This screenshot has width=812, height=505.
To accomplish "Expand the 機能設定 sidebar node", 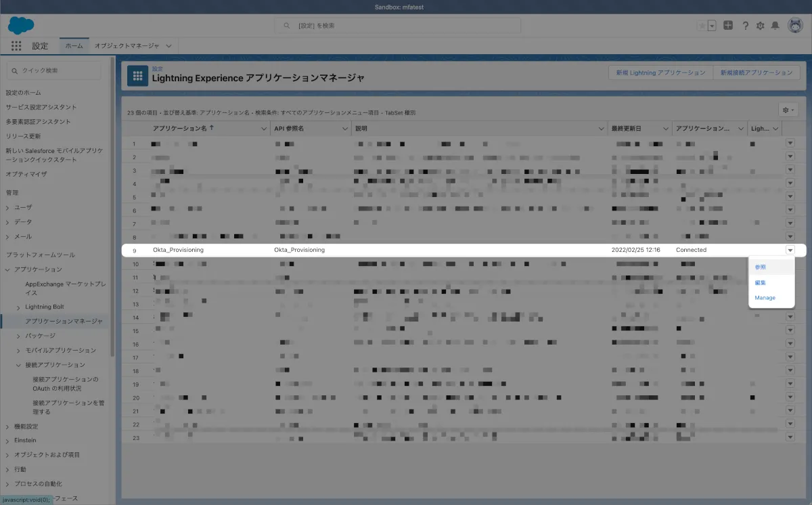I will [8, 426].
